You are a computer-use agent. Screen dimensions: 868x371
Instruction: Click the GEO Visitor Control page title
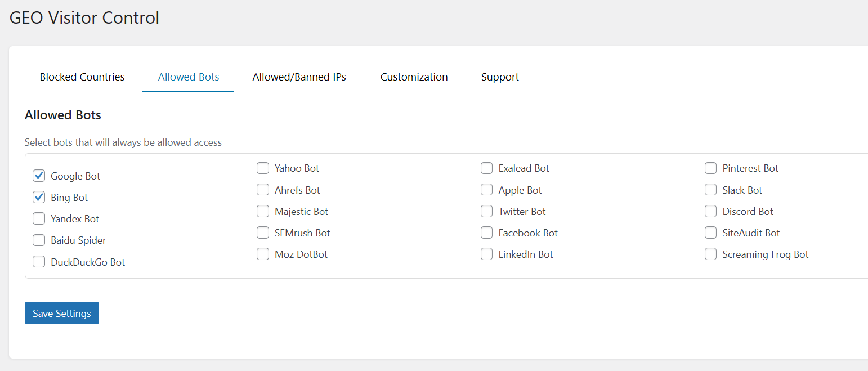(x=84, y=17)
